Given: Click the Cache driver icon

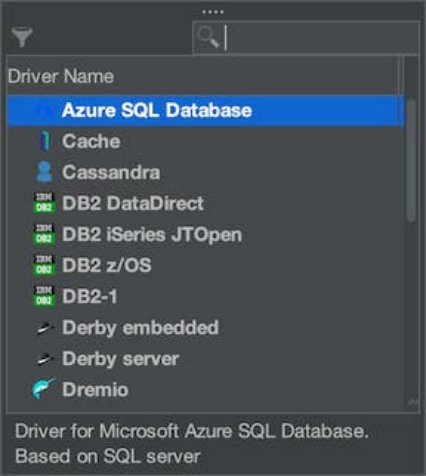Looking at the screenshot, I should point(45,141).
